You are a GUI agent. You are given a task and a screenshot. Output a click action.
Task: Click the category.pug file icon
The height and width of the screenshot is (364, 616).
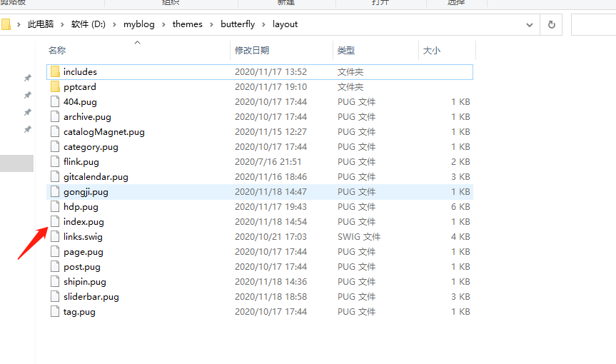tap(55, 146)
